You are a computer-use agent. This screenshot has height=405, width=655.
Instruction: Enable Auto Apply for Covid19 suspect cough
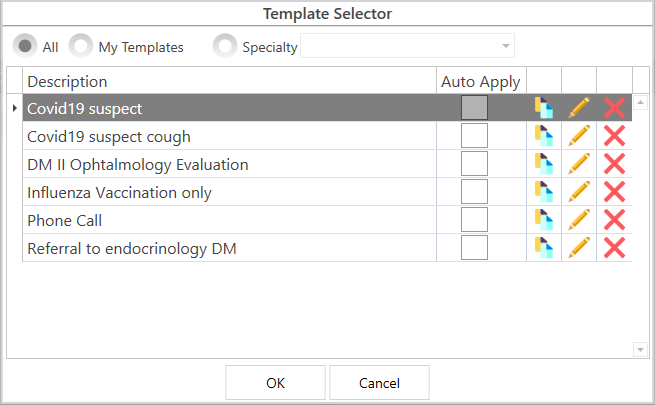(x=474, y=136)
